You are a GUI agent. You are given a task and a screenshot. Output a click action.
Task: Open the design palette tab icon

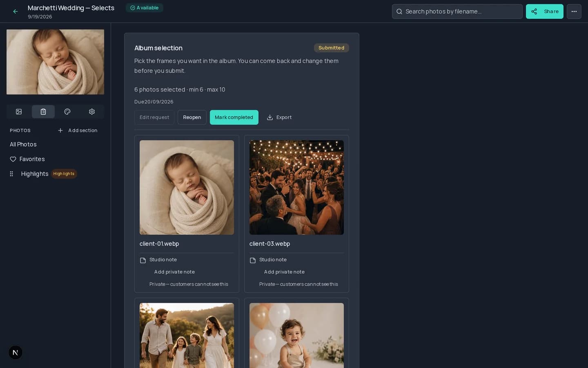67,112
